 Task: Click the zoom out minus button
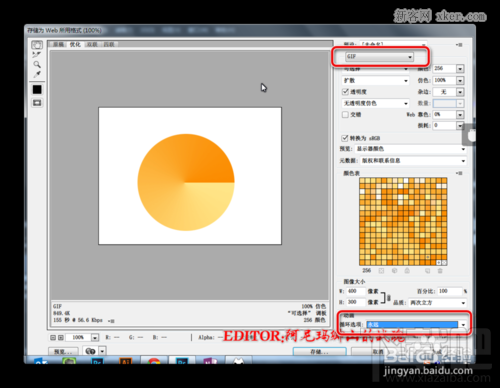tap(53, 338)
